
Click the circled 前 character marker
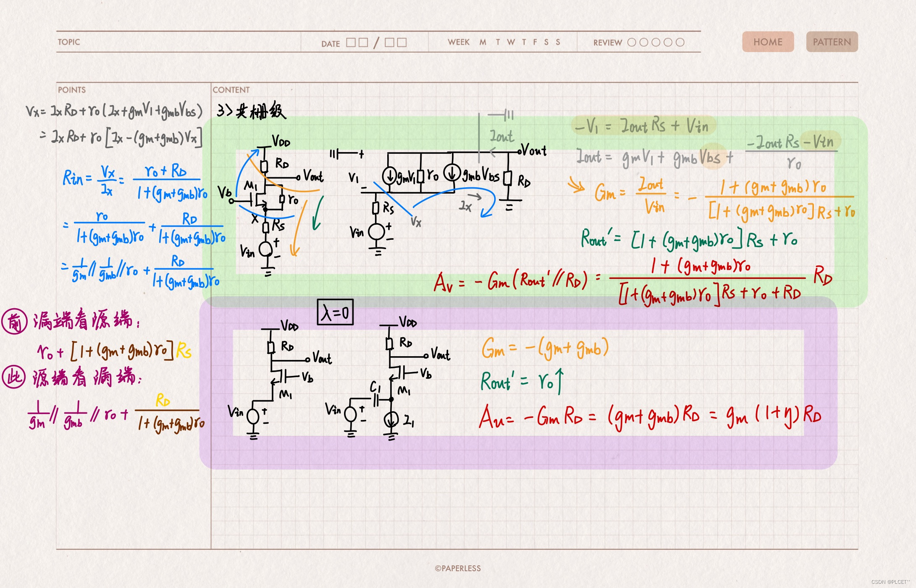15,321
